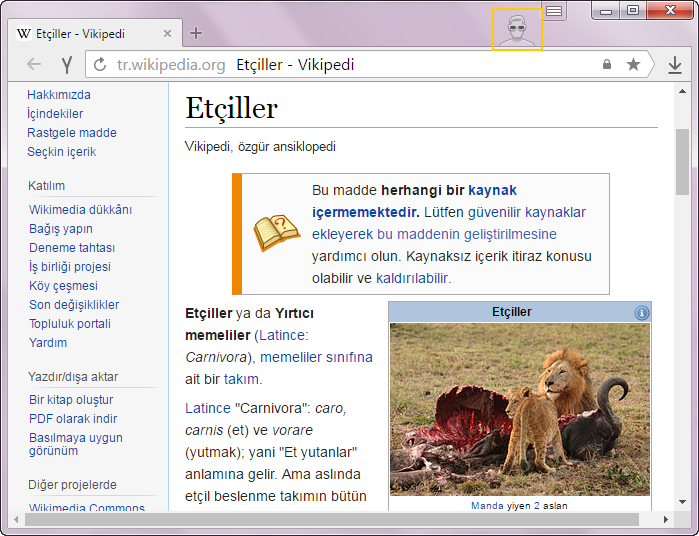Close the Etçiller - Vikipedi tab
This screenshot has width=699, height=536.
[168, 33]
